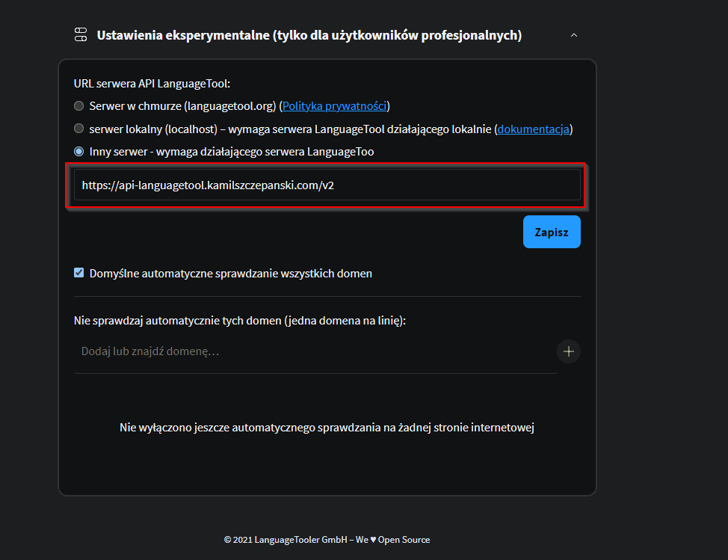The height and width of the screenshot is (560, 728).
Task: Focus the Dodaj lub znajdź domenę field
Action: 315,351
